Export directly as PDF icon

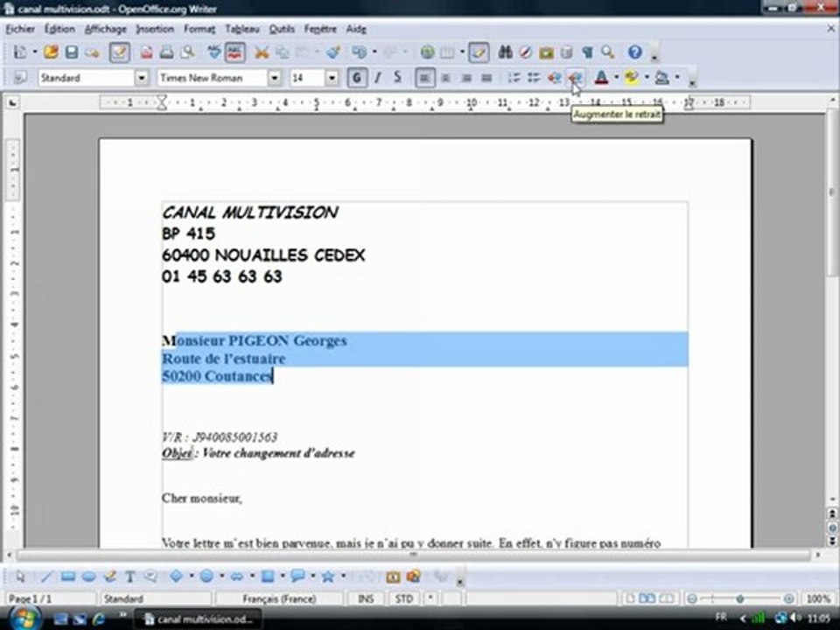(146, 52)
